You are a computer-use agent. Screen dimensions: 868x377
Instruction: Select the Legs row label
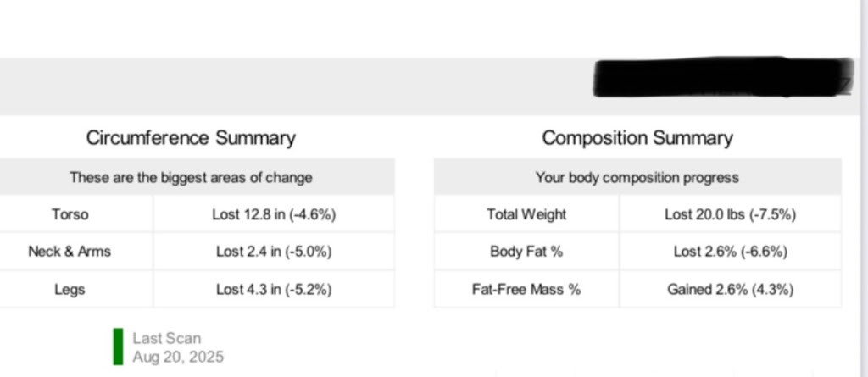[x=70, y=289]
